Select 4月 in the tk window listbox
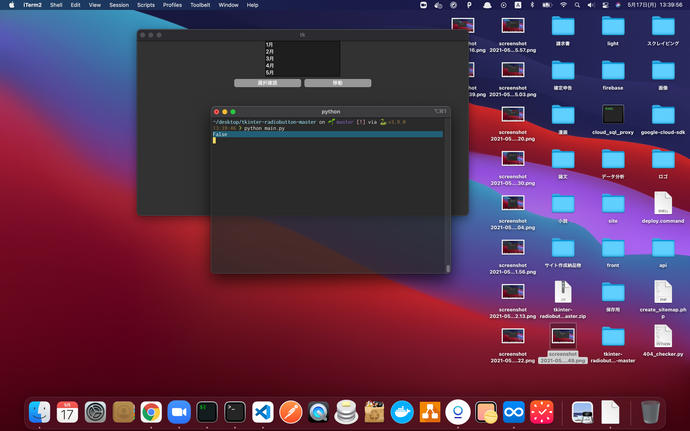690x431 pixels. (x=302, y=66)
